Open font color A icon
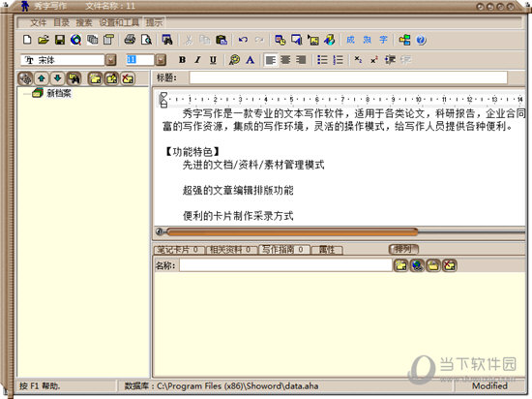This screenshot has width=532, height=399. pos(251,60)
